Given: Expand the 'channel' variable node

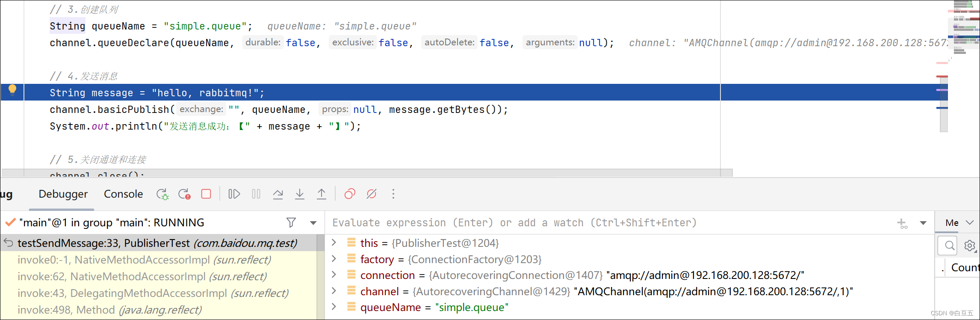Looking at the screenshot, I should point(334,291).
